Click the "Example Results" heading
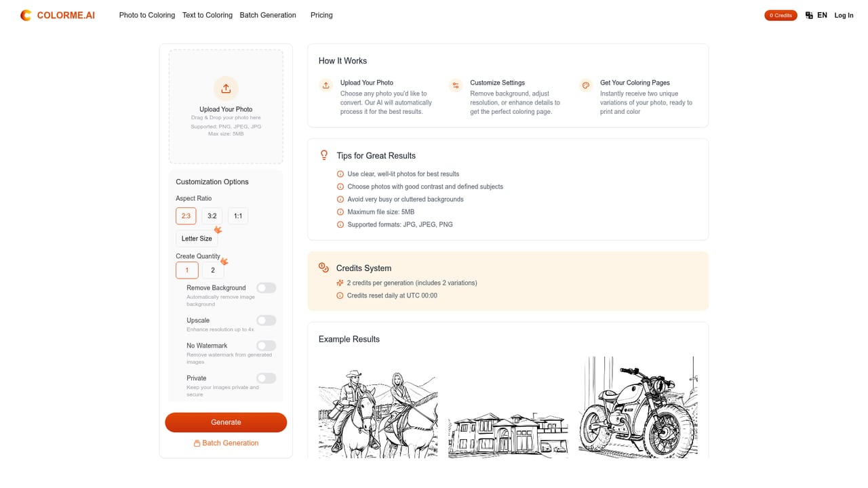 349,340
